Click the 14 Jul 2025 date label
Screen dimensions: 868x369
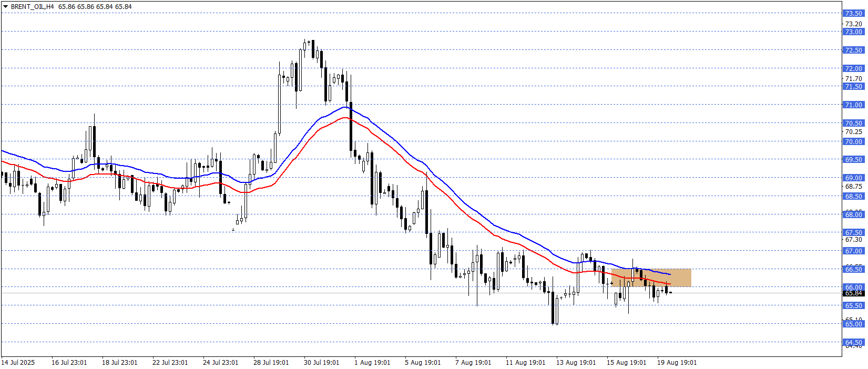pos(18,363)
